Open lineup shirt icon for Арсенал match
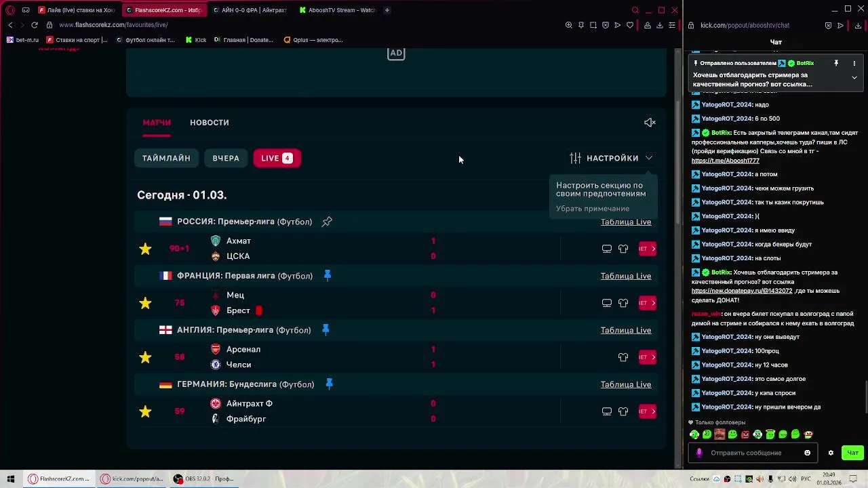868x488 pixels. [x=623, y=357]
